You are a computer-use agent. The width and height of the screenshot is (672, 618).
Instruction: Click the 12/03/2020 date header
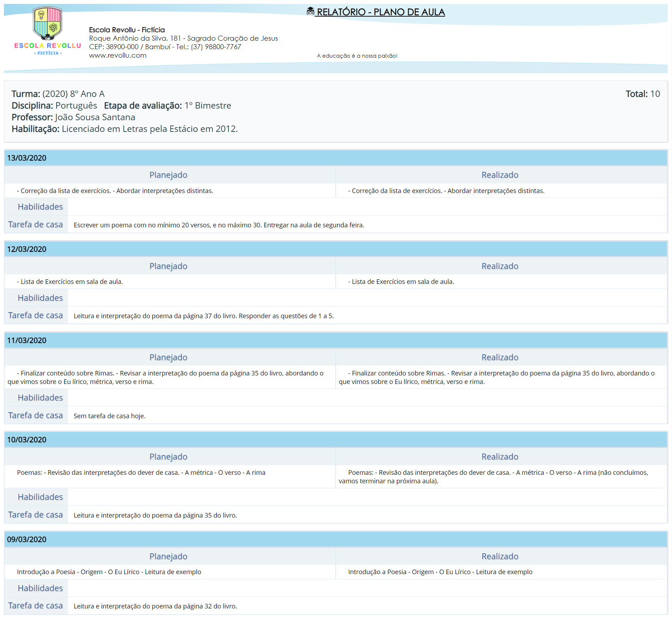coord(336,249)
